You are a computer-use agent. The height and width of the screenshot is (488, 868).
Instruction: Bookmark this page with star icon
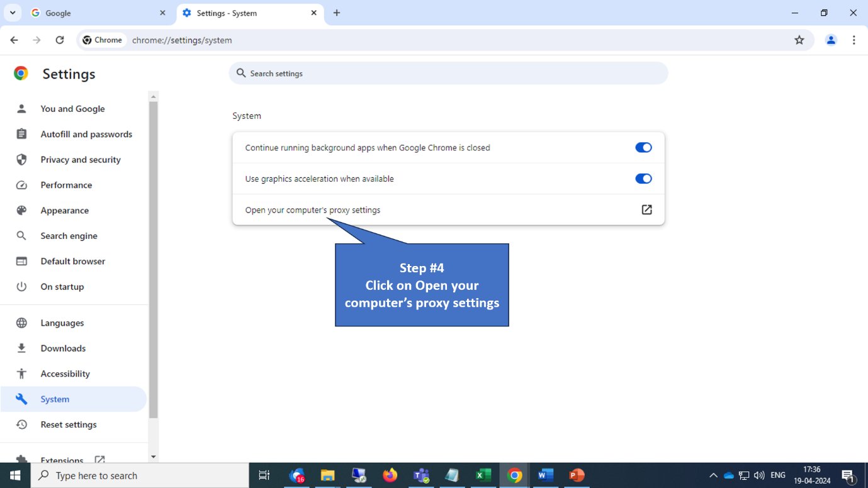pyautogui.click(x=799, y=40)
